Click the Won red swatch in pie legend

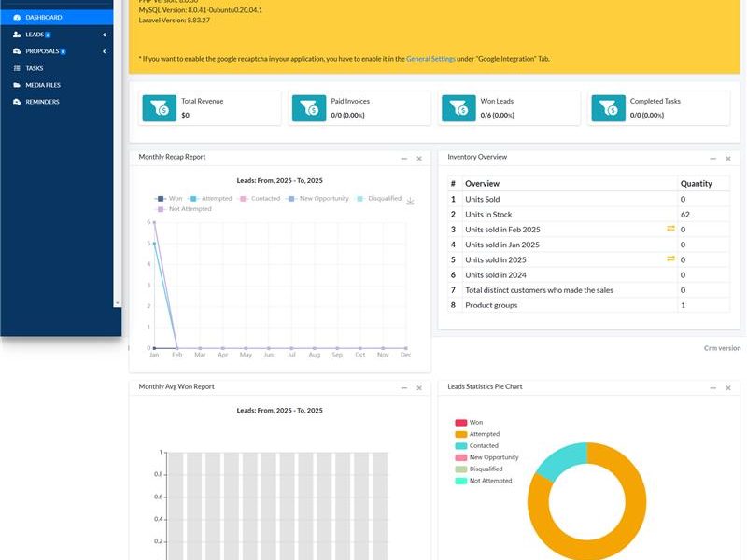pos(460,423)
